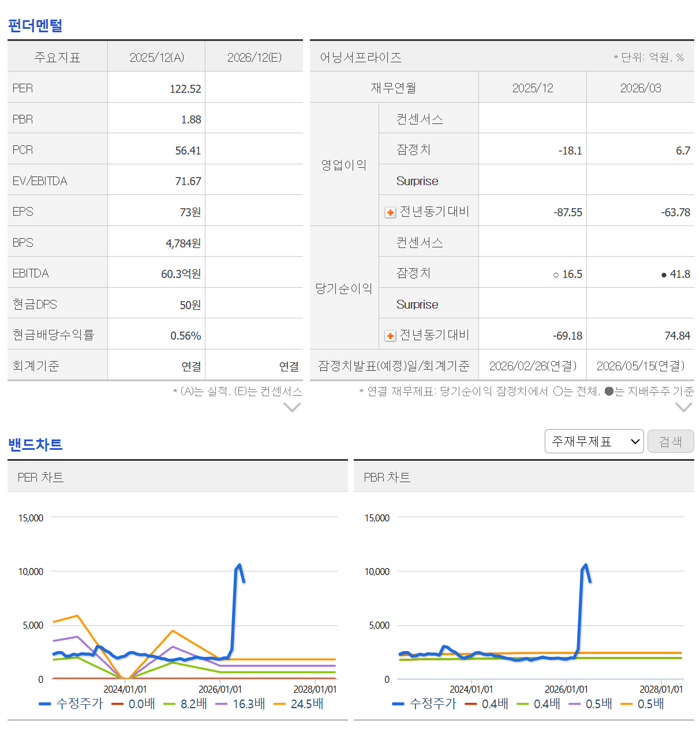
Task: Click the date 2026/05/15(연결)
Action: 641,366
